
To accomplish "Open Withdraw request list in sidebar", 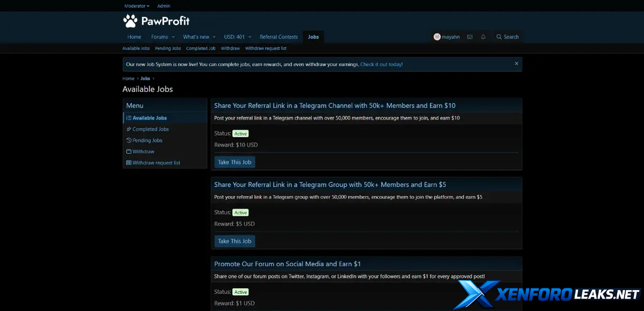I will [156, 163].
